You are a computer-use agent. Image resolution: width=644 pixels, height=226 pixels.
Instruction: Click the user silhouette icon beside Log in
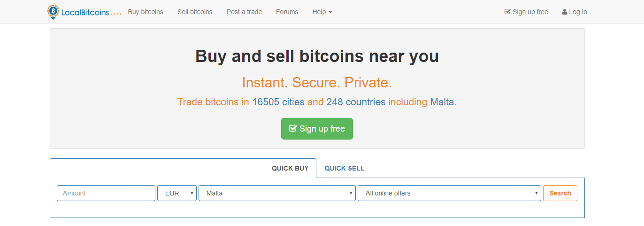point(565,12)
